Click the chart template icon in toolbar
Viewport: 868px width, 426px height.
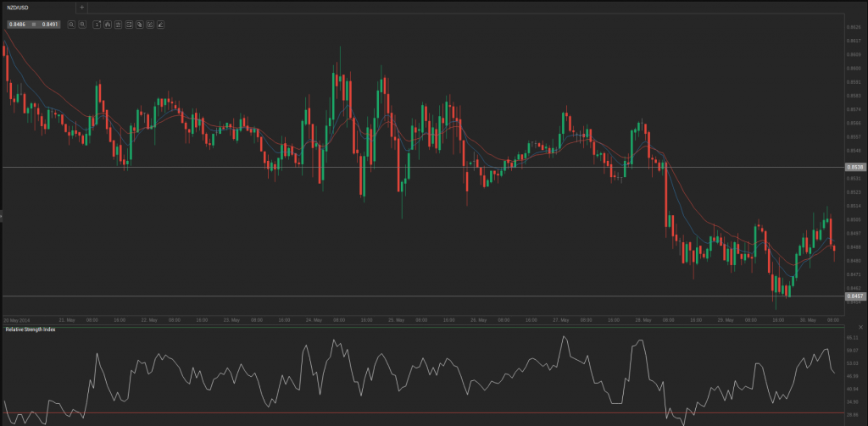coord(129,25)
